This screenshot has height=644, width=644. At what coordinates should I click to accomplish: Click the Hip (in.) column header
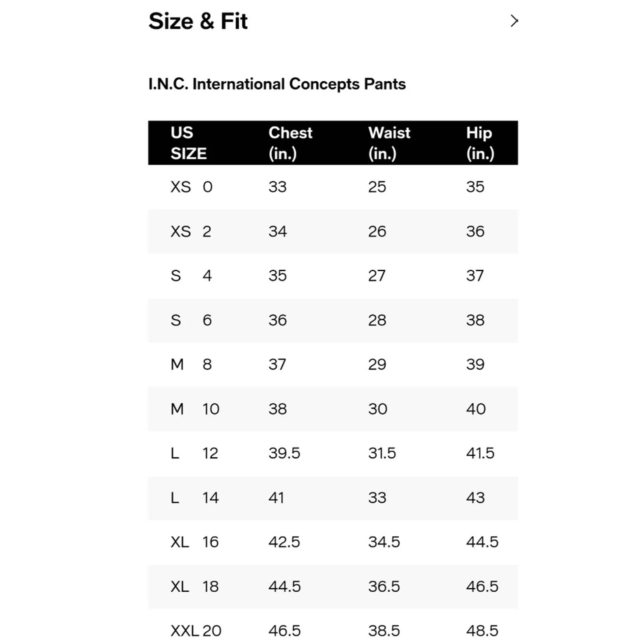(x=480, y=143)
